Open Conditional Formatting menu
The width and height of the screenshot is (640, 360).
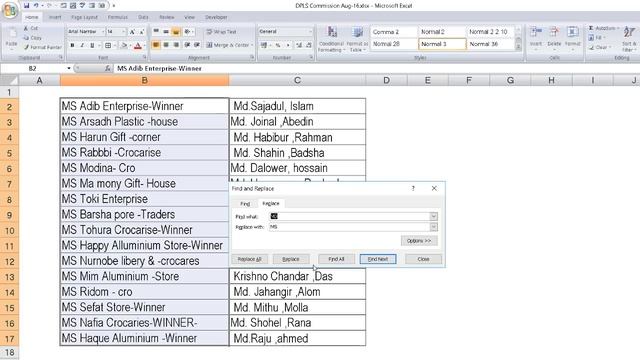[331, 39]
